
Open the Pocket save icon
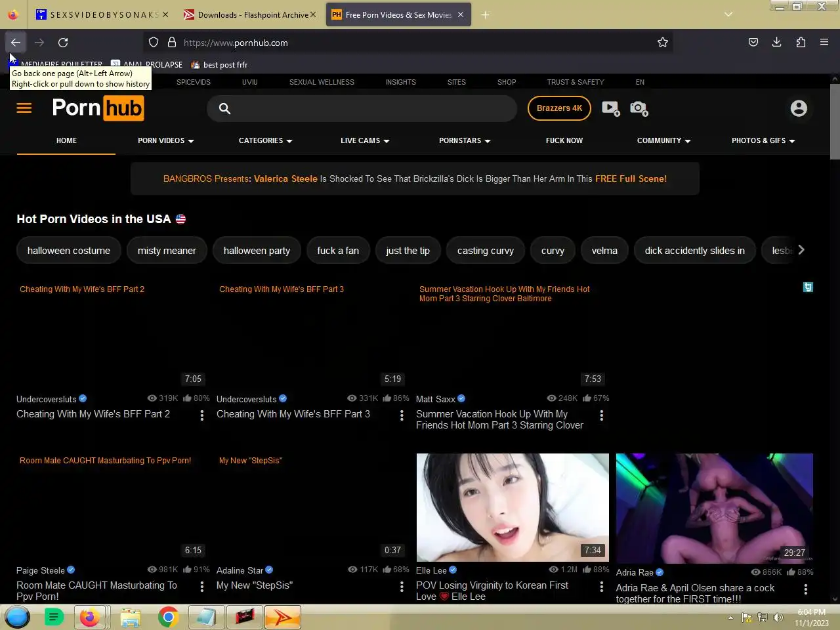pos(753,42)
